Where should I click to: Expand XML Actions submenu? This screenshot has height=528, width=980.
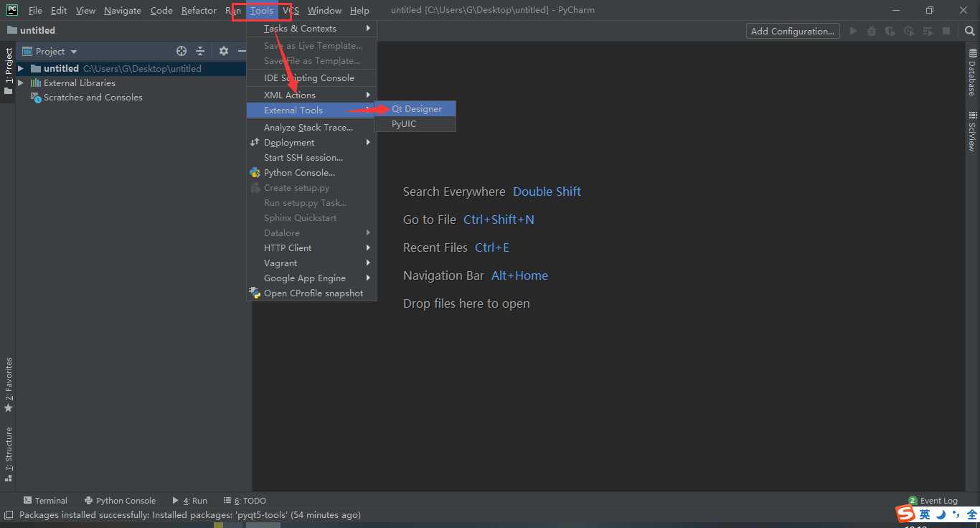click(x=311, y=95)
